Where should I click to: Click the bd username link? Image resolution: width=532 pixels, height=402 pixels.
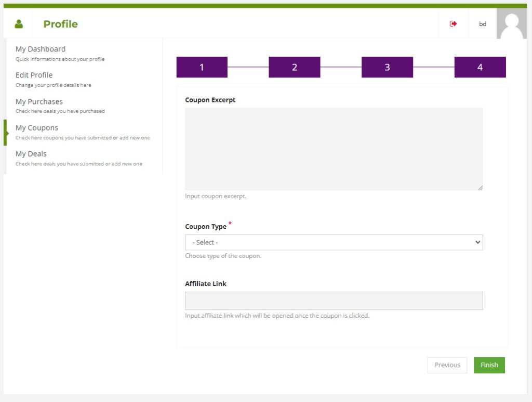point(483,24)
